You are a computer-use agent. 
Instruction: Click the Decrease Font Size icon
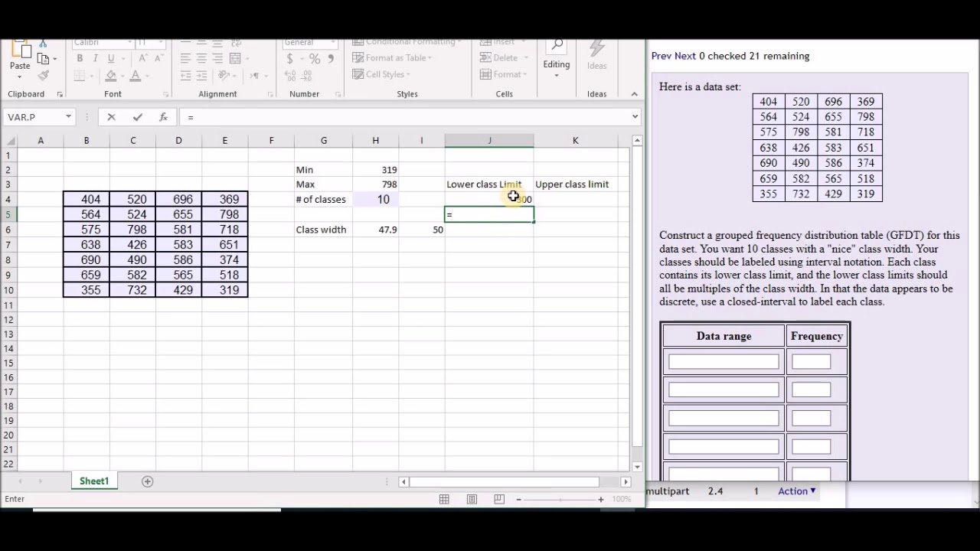[x=158, y=59]
